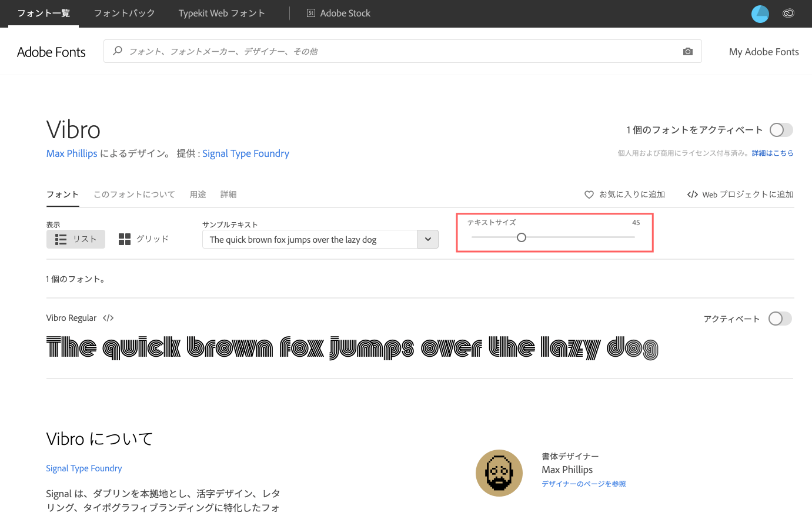Click the Web project code icon
The width and height of the screenshot is (812, 516).
point(693,195)
